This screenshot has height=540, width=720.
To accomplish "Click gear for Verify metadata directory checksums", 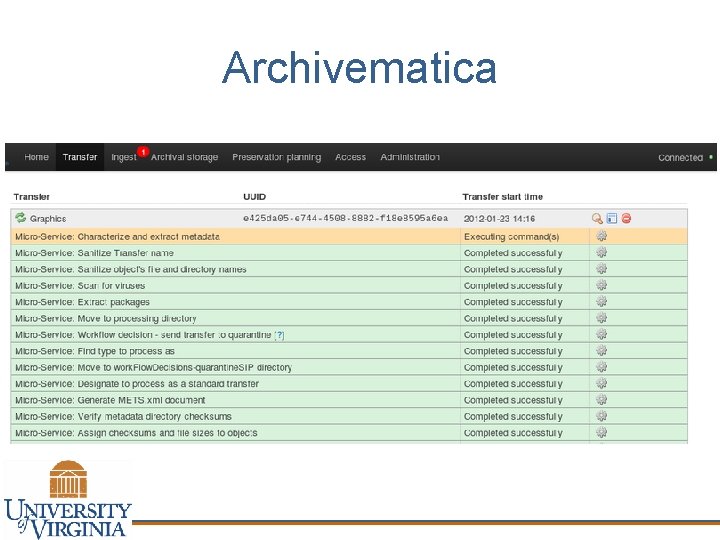I will tap(602, 416).
